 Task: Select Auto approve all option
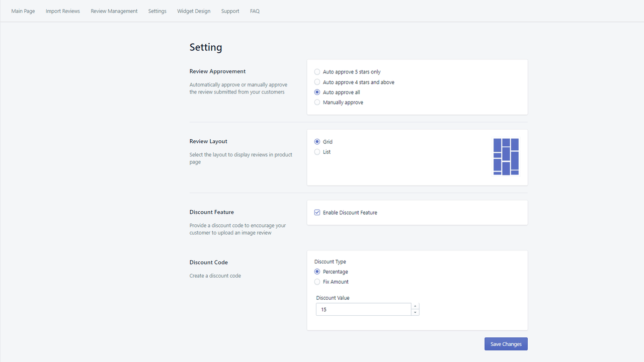click(317, 92)
